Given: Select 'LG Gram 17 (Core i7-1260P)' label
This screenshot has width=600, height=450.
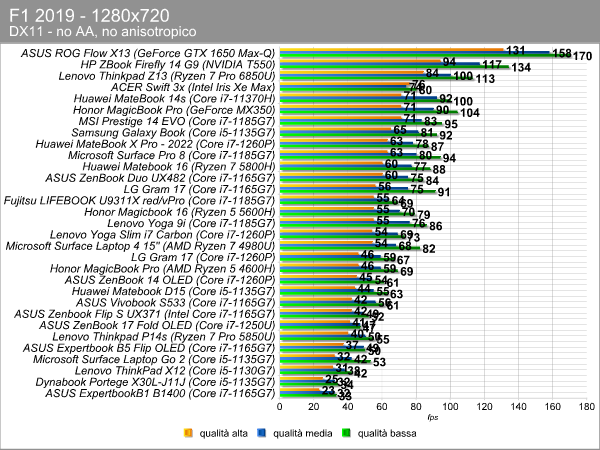Looking at the screenshot, I should coord(203,257).
